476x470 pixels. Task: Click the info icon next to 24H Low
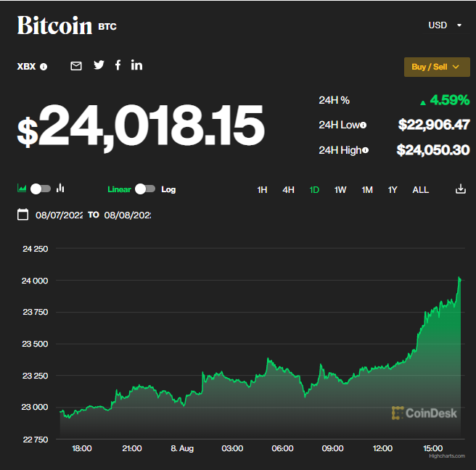[363, 125]
